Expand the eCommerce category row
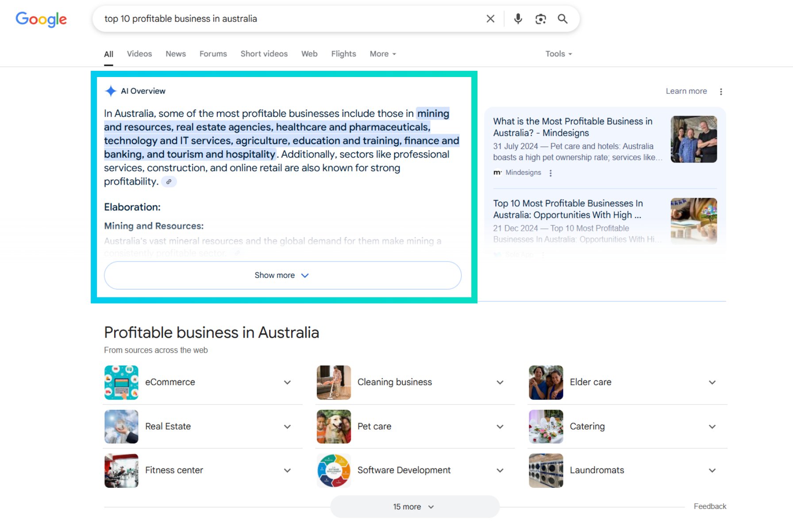This screenshot has height=532, width=793. (x=287, y=382)
